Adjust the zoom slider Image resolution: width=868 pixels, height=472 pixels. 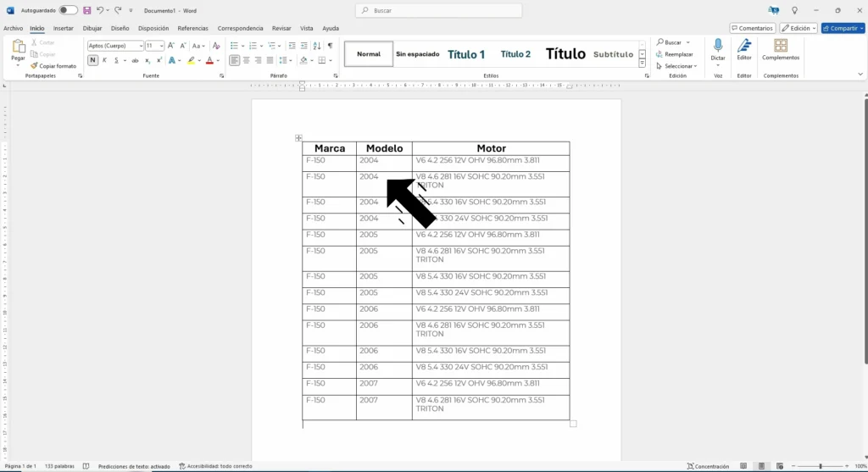(x=821, y=466)
